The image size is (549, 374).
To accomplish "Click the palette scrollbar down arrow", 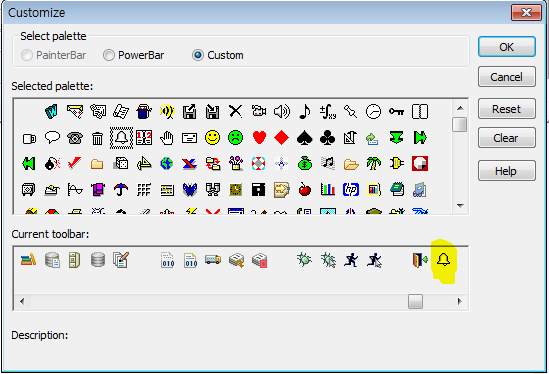I will [460, 206].
